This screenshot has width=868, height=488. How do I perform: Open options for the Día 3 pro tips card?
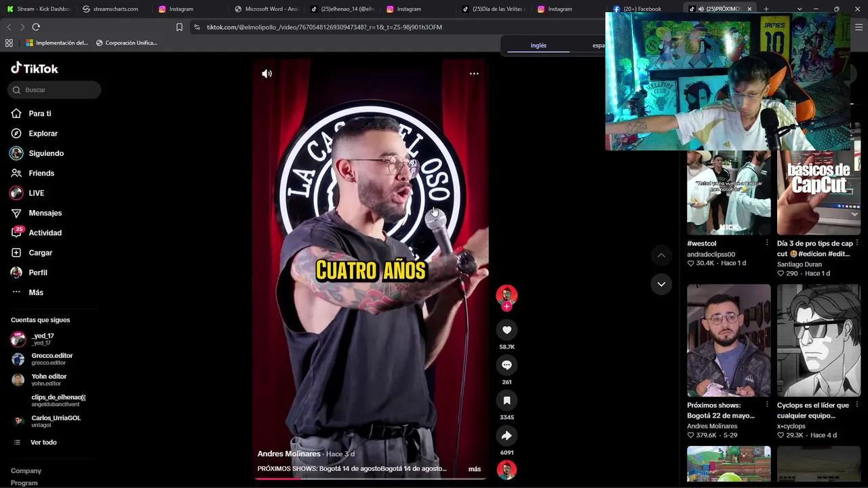click(857, 243)
